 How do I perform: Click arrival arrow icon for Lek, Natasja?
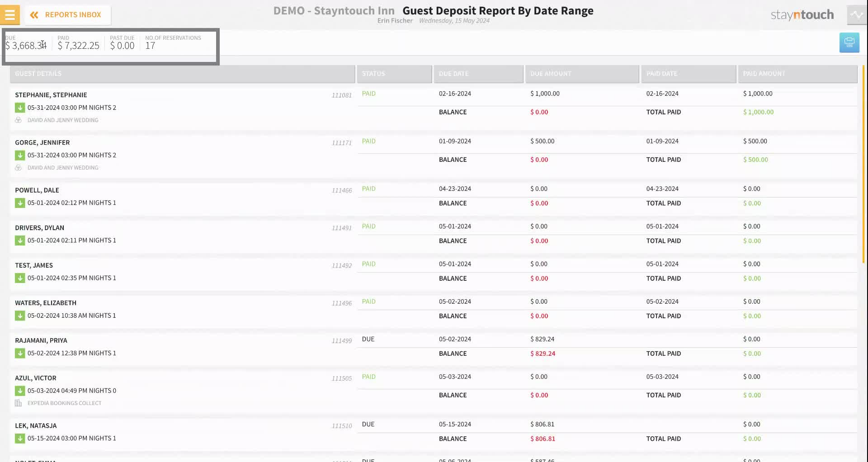[20, 438]
